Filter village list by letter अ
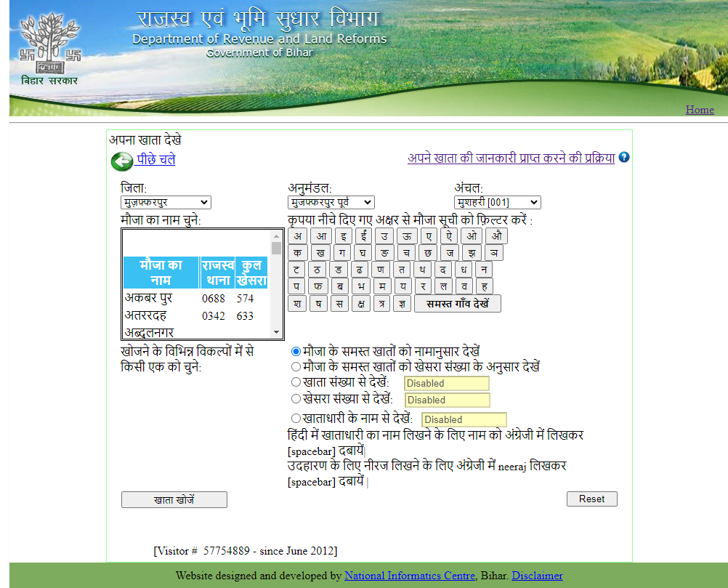 point(296,235)
